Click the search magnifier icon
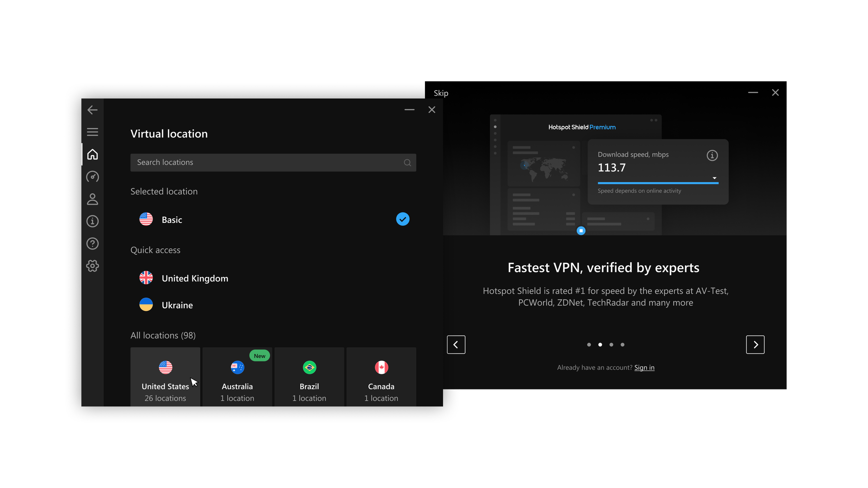 tap(407, 163)
